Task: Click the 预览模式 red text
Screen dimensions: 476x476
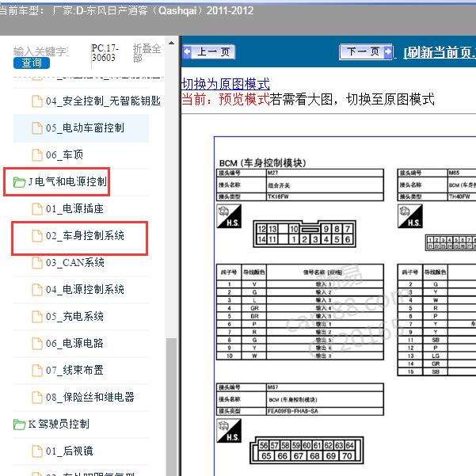Action: [244, 99]
